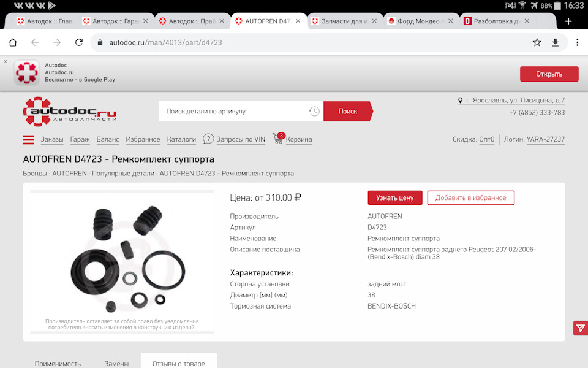Screen dimensions: 588x368
Task: Click the autodoc.ru site logo
Action: click(70, 112)
